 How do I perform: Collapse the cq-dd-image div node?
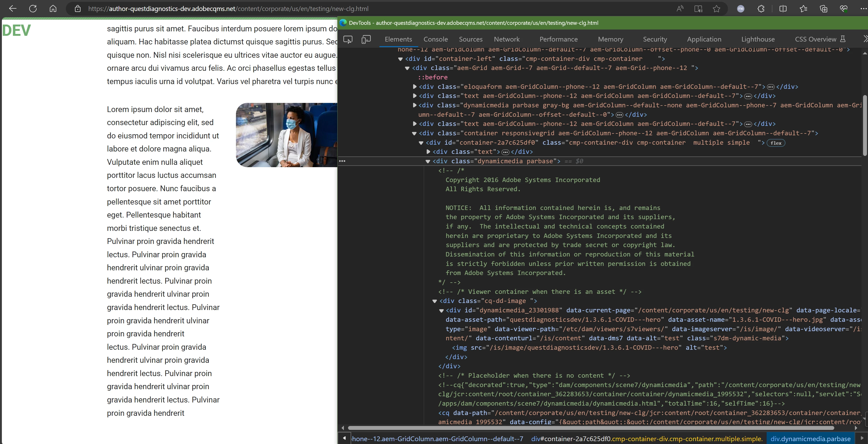[435, 301]
